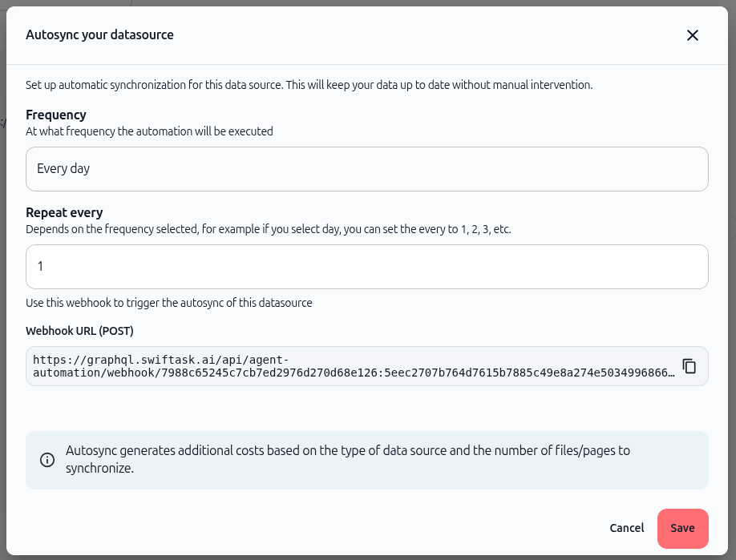Click the 'Set up automatic synchronization' intro text
The width and height of the screenshot is (736, 560).
[x=309, y=84]
